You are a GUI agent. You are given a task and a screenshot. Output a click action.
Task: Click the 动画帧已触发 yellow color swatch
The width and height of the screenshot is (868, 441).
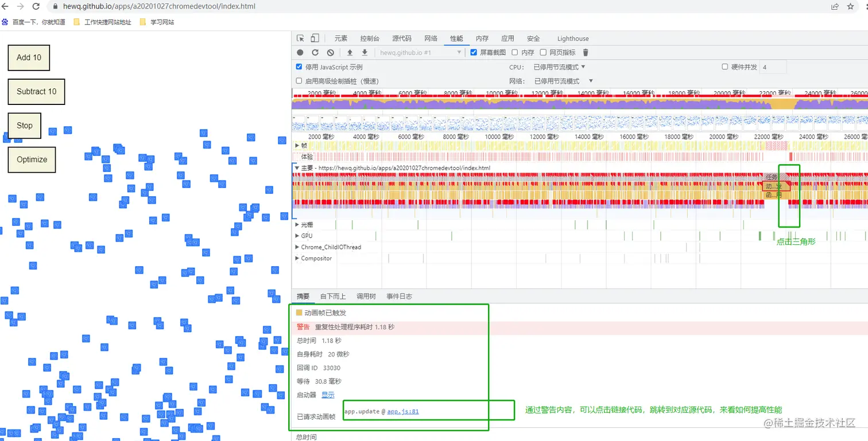click(299, 313)
